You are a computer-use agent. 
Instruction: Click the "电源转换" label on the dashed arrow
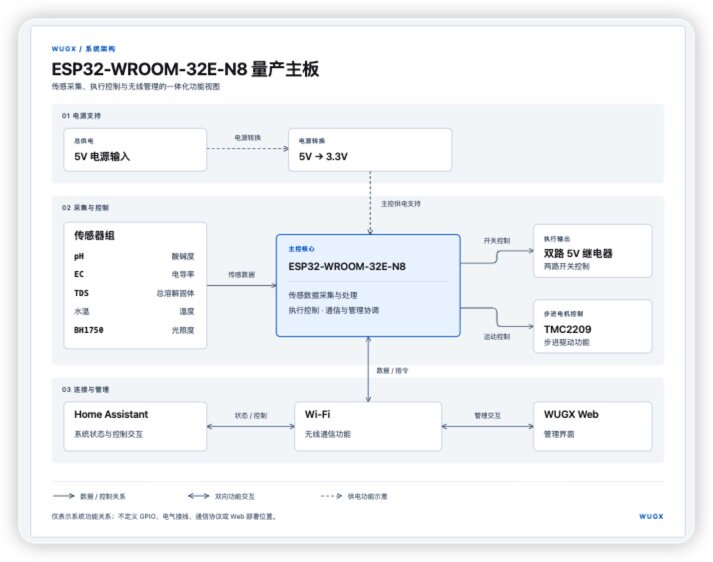pyautogui.click(x=248, y=138)
